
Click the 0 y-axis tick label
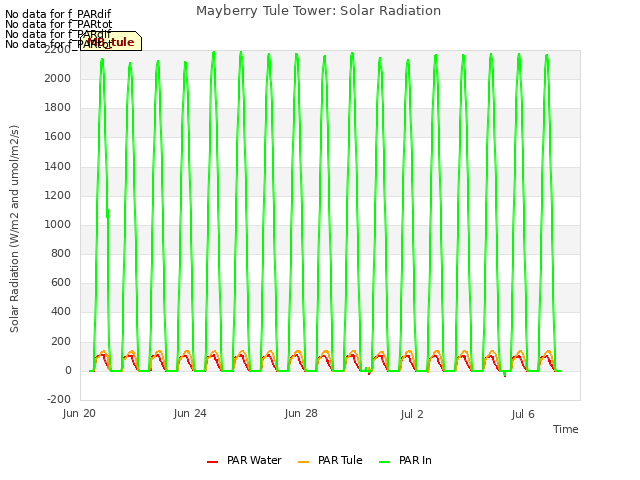pos(68,371)
